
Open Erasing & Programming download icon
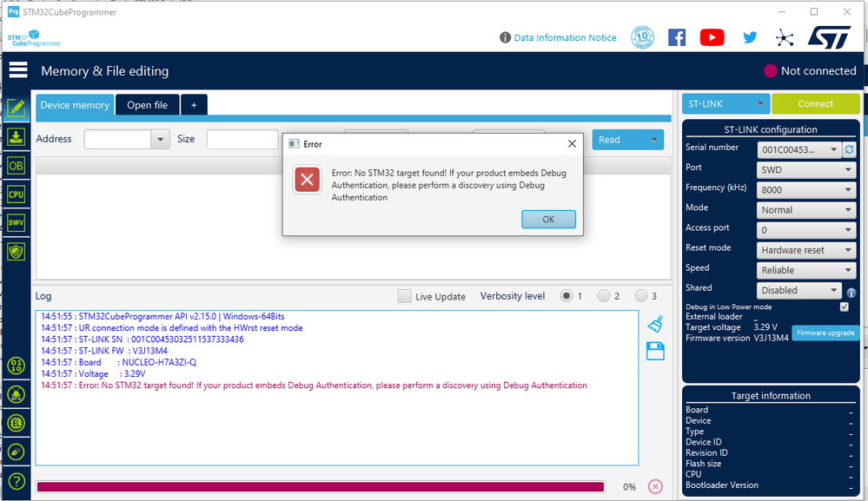(16, 136)
